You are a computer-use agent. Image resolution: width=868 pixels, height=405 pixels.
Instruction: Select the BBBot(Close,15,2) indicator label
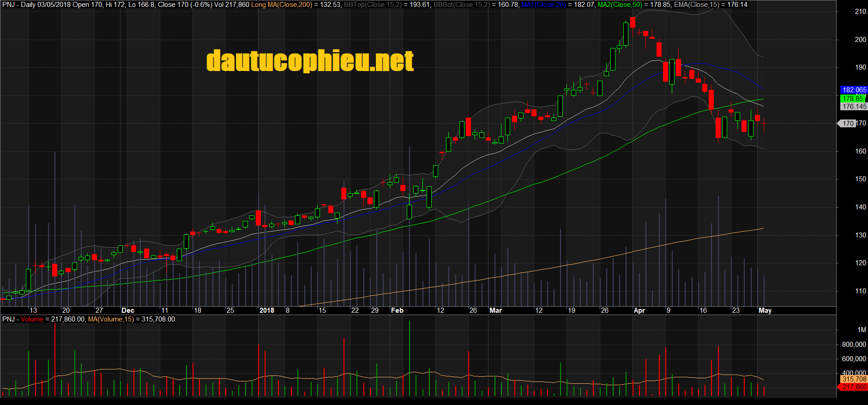tap(461, 5)
